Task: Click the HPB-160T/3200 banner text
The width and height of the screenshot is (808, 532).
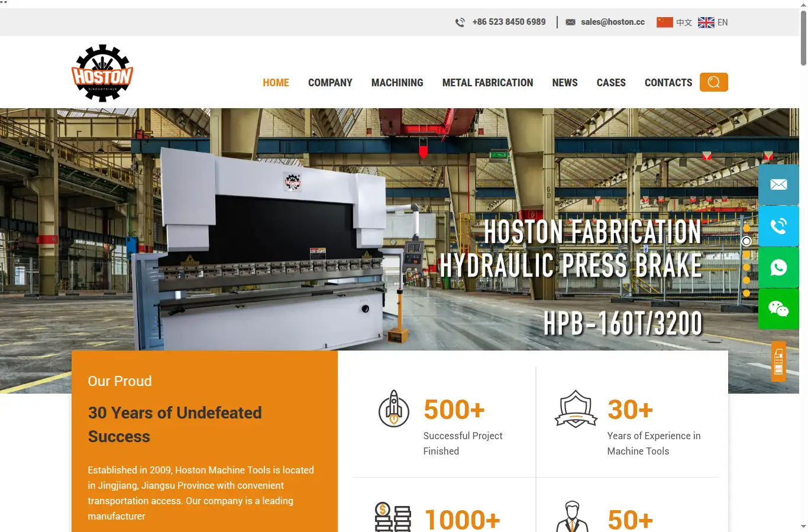Action: (623, 323)
